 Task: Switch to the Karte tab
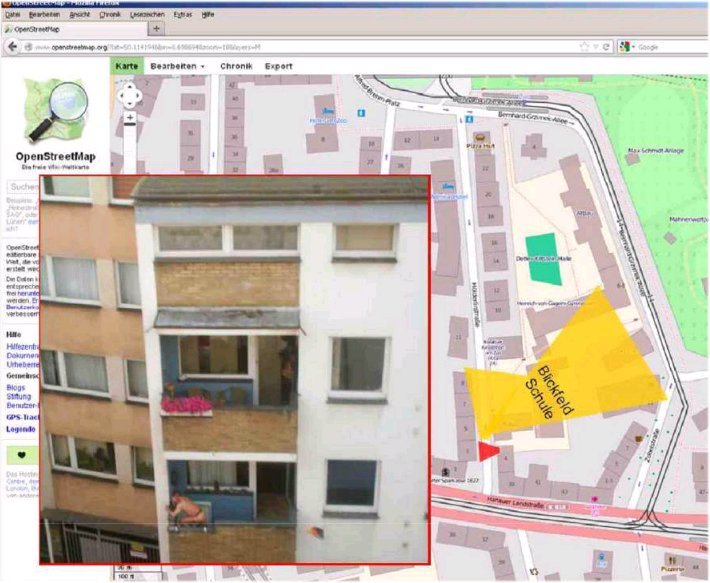[127, 66]
